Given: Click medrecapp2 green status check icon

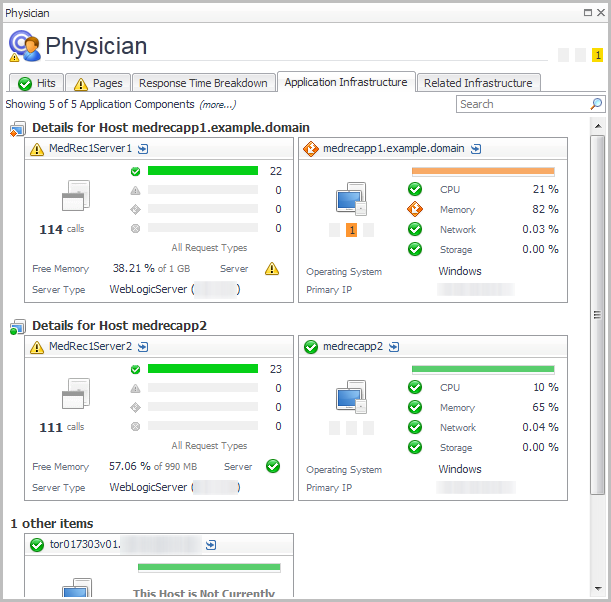Looking at the screenshot, I should (311, 347).
